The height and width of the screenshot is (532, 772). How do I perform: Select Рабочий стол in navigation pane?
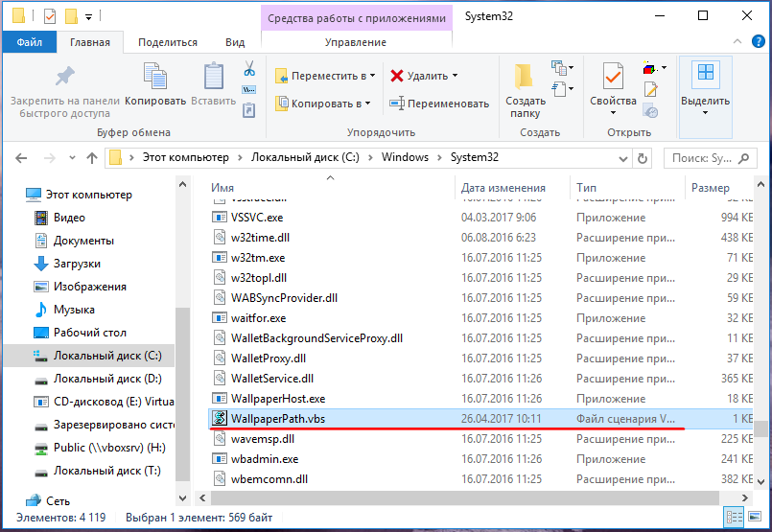[x=89, y=333]
